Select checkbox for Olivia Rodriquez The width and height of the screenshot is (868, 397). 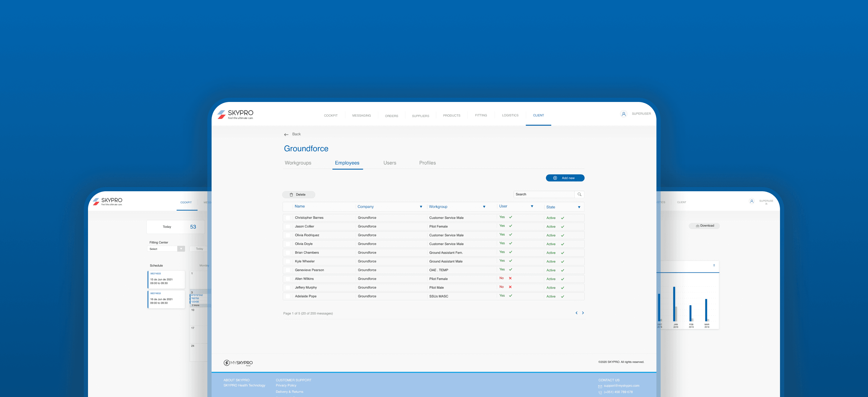pos(288,235)
